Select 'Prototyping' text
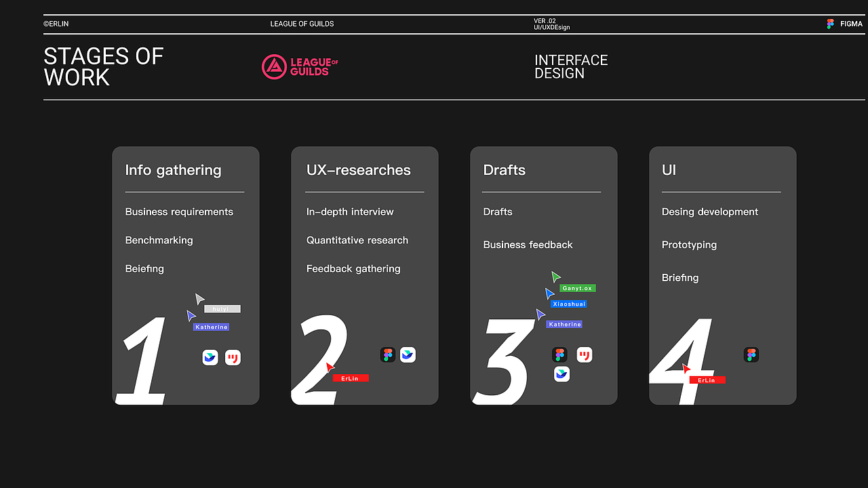Viewport: 868px width, 488px height. click(689, 245)
